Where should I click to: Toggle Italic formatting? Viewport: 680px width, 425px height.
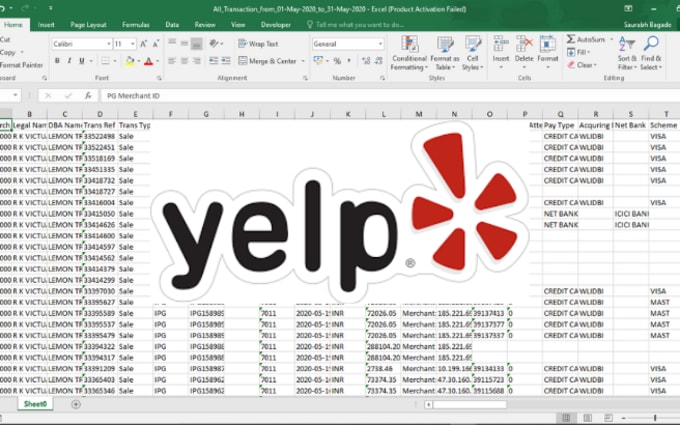pyautogui.click(x=69, y=61)
